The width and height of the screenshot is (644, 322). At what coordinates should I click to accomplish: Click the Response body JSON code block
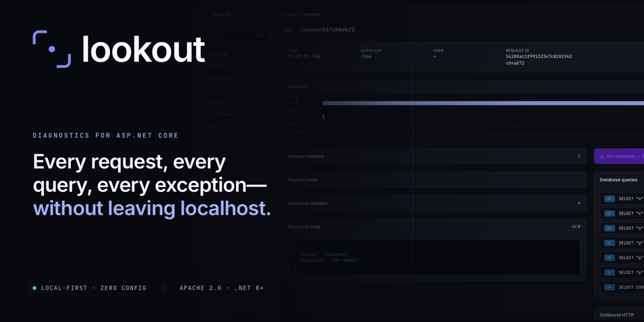[435, 257]
